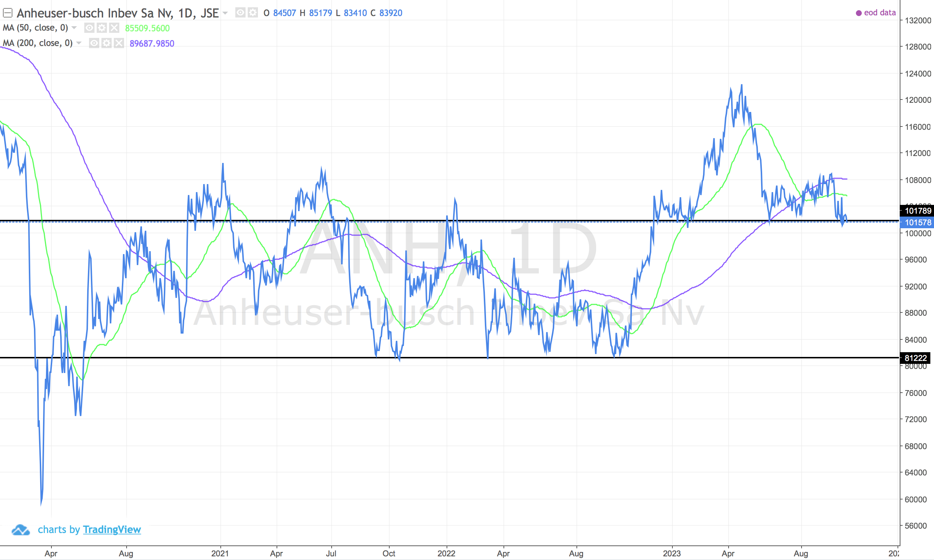
Task: Click the Jul label on time axis
Action: pyautogui.click(x=331, y=553)
